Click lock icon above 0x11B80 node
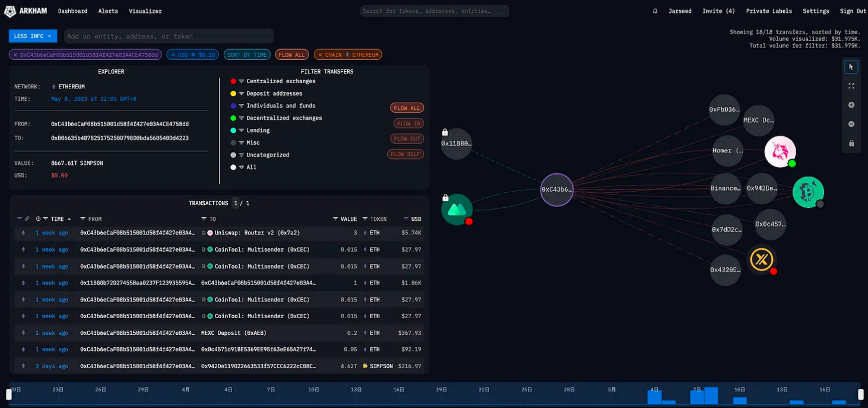This screenshot has height=408, width=868. coord(445,132)
